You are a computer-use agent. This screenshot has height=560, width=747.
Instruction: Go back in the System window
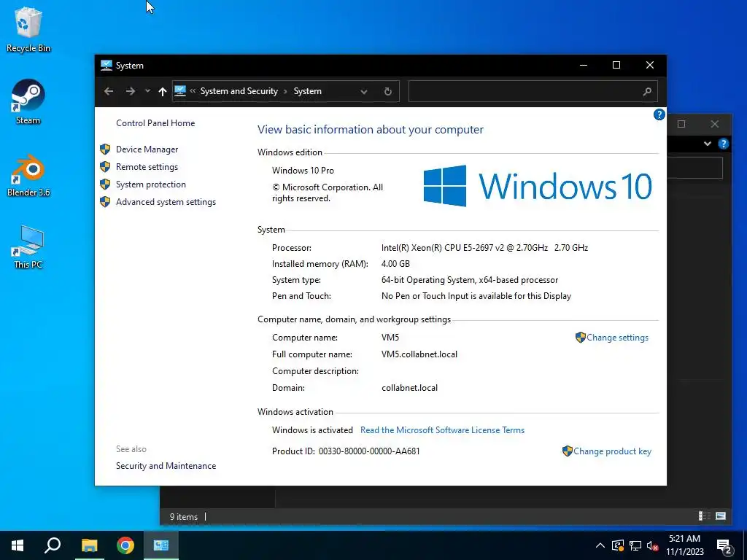109,91
